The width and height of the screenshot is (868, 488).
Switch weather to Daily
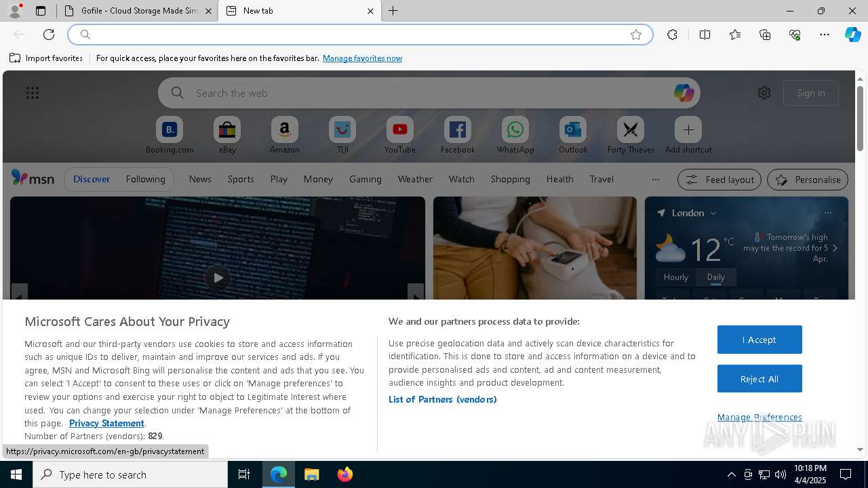click(716, 277)
